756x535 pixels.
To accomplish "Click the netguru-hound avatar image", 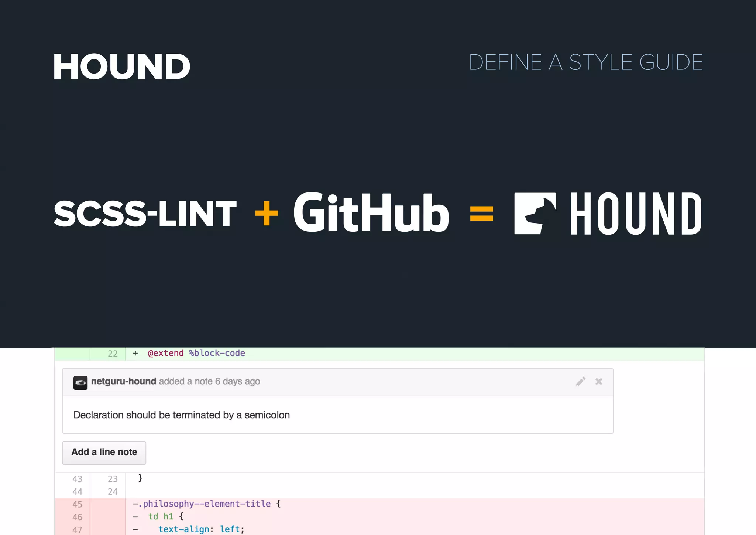I will click(x=80, y=382).
